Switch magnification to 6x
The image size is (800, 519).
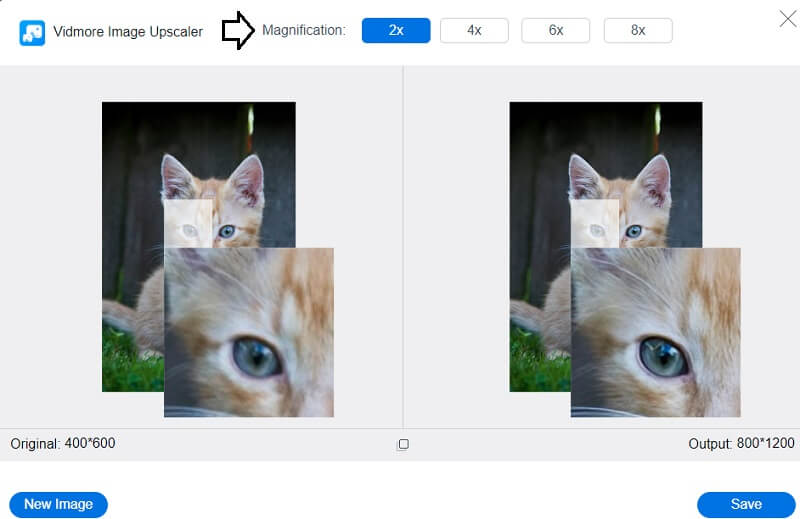[556, 30]
